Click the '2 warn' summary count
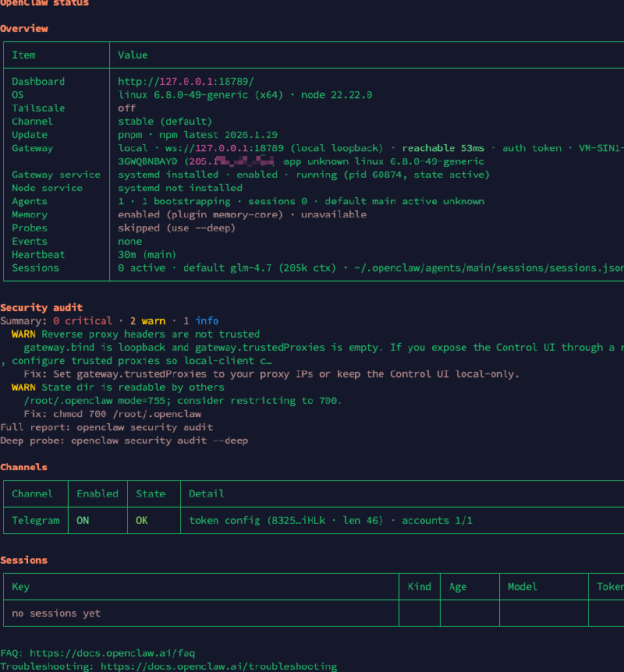The height and width of the screenshot is (672, 624). click(x=147, y=320)
